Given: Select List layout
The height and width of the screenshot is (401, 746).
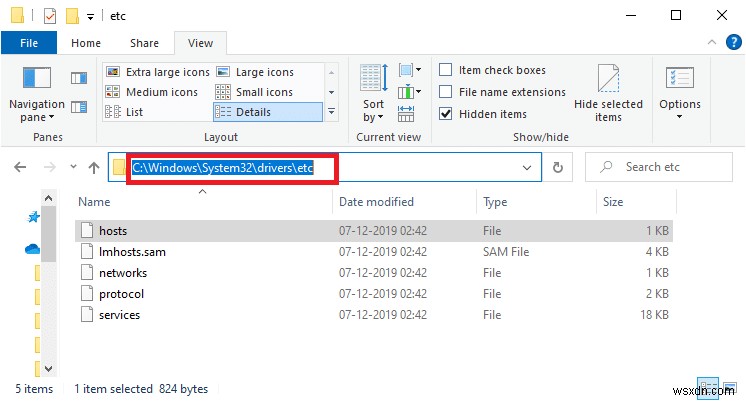Looking at the screenshot, I should [124, 112].
